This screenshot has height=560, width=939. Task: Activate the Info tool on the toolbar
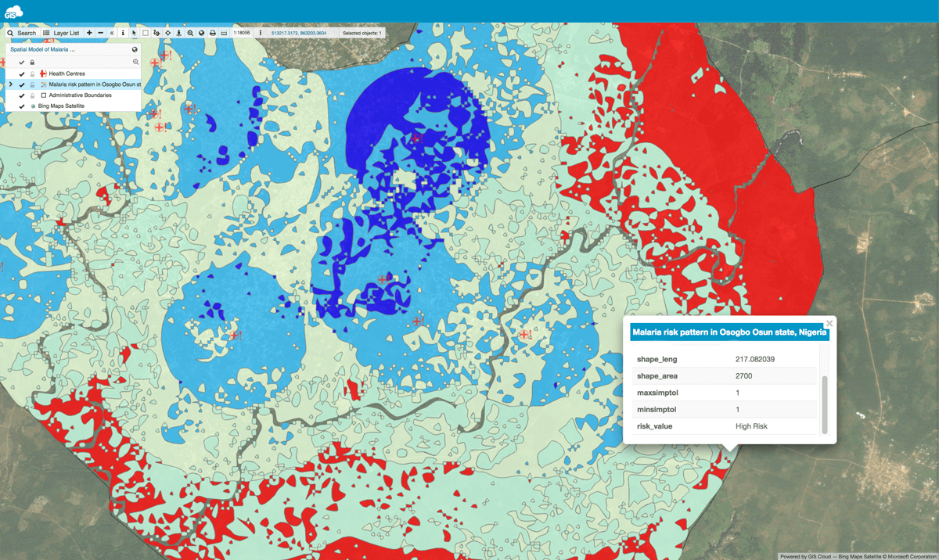pos(123,33)
